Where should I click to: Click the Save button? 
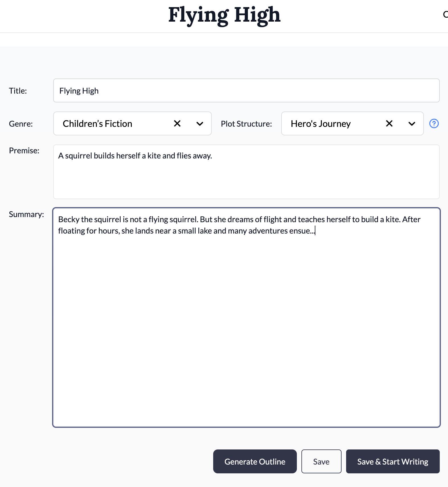[x=321, y=461]
